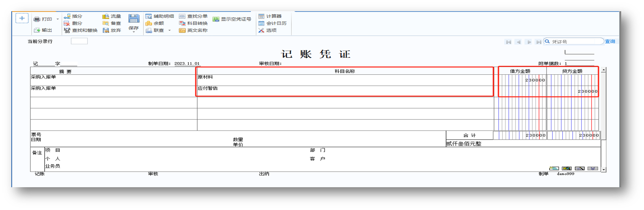Click the double-chevron expand icon in 备注 area
This screenshot has height=210, width=644.
click(x=593, y=169)
